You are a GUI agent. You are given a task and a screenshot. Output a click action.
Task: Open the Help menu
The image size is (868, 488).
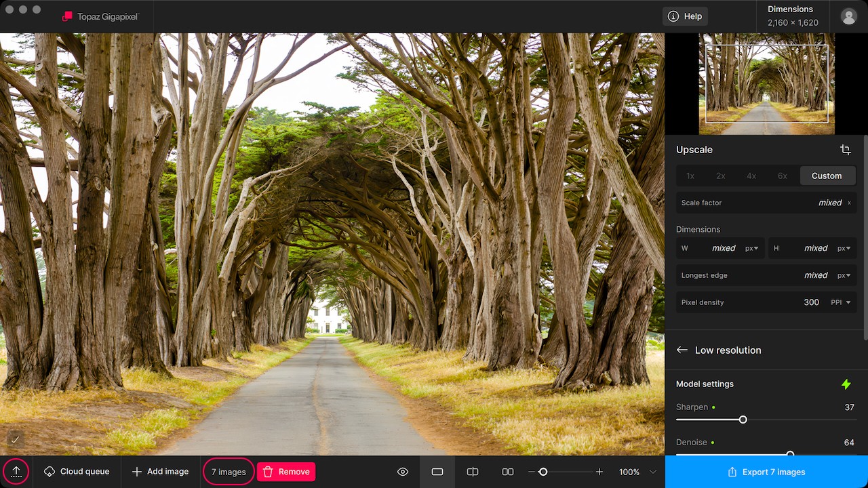(x=685, y=16)
